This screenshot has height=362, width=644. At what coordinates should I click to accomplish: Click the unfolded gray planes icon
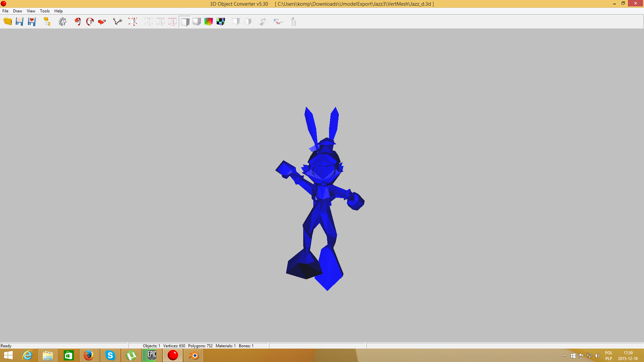point(263,22)
